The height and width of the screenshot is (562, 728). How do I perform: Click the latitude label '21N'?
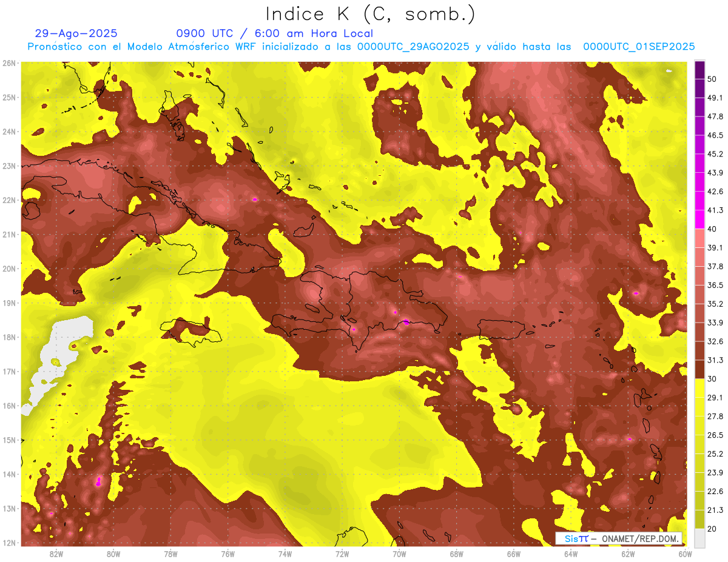click(x=9, y=235)
